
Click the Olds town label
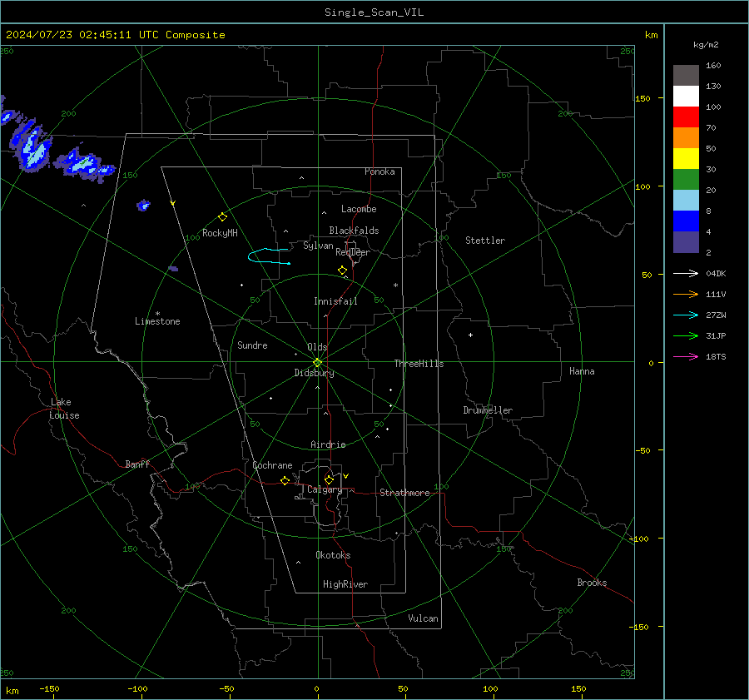(317, 347)
